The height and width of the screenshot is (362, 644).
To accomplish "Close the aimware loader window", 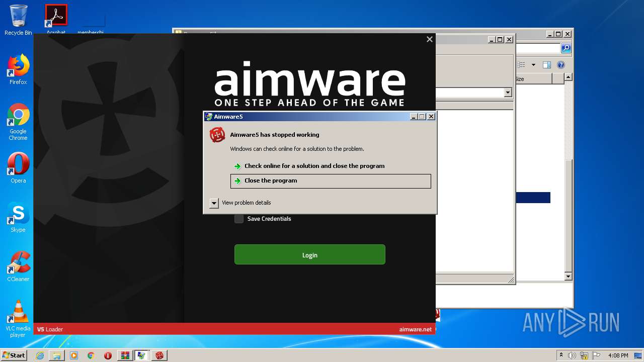I will (x=429, y=39).
